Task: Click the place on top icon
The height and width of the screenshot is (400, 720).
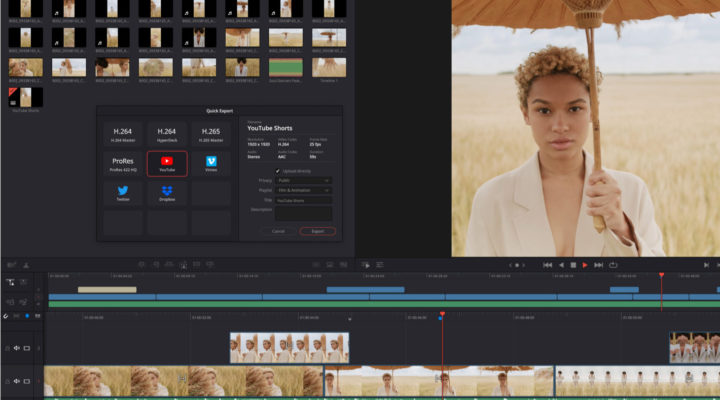Action: tap(197, 265)
